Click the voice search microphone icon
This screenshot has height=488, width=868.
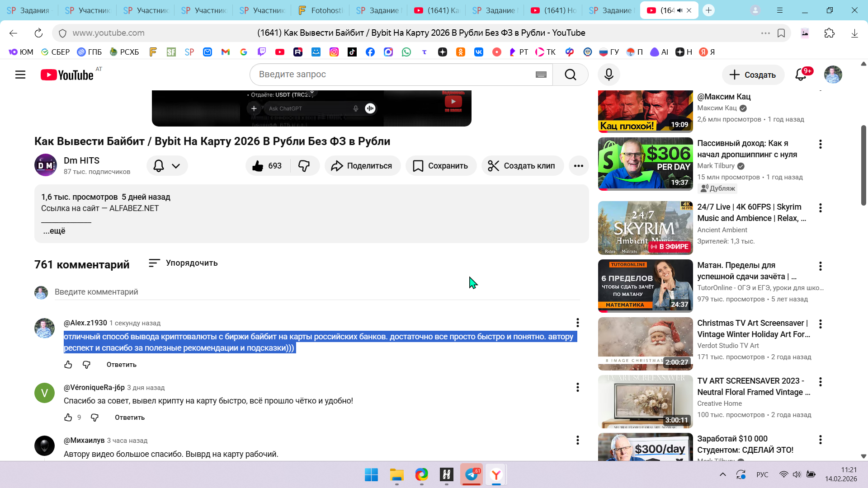tap(609, 75)
